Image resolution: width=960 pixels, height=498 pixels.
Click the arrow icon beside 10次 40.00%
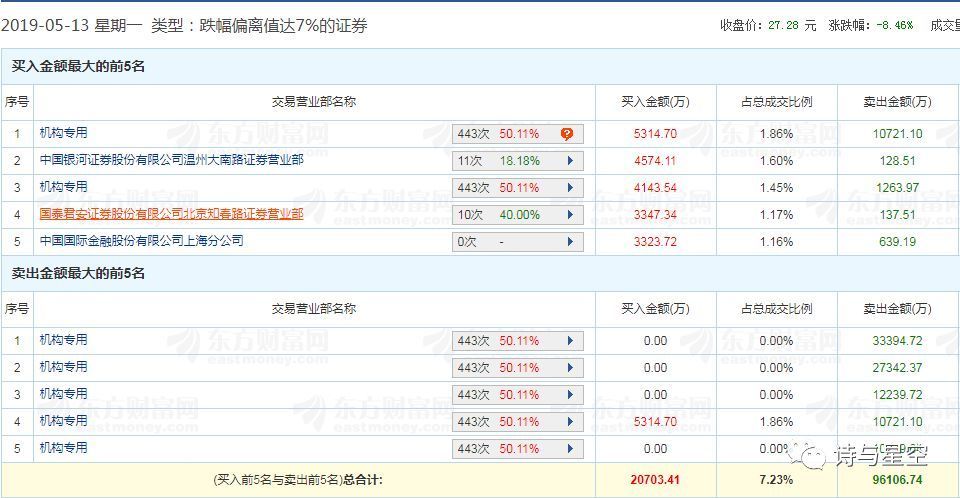click(570, 215)
